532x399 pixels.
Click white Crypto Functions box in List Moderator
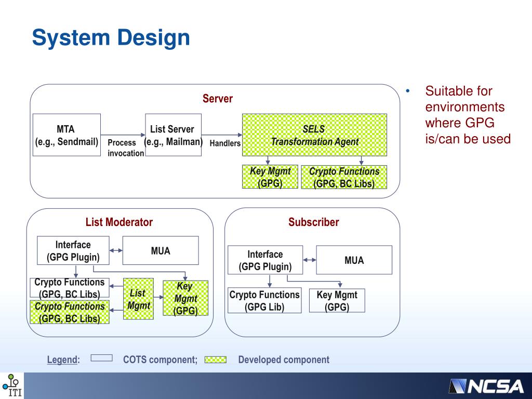point(70,288)
